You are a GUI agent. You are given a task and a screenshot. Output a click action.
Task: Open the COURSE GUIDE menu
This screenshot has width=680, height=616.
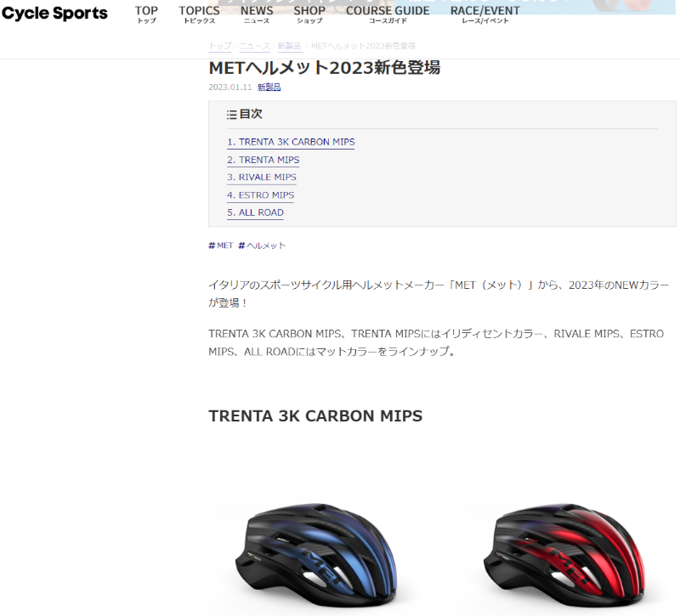pos(388,14)
